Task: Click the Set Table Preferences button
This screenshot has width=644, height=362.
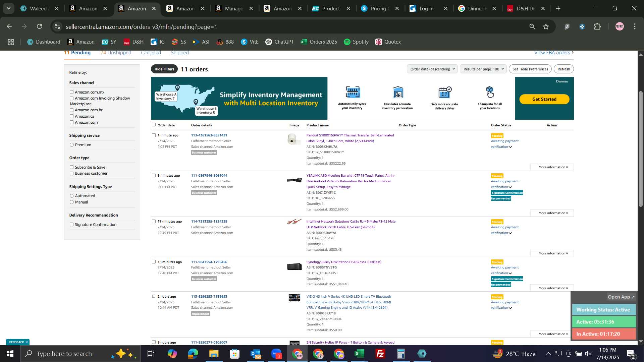Action: (530, 69)
